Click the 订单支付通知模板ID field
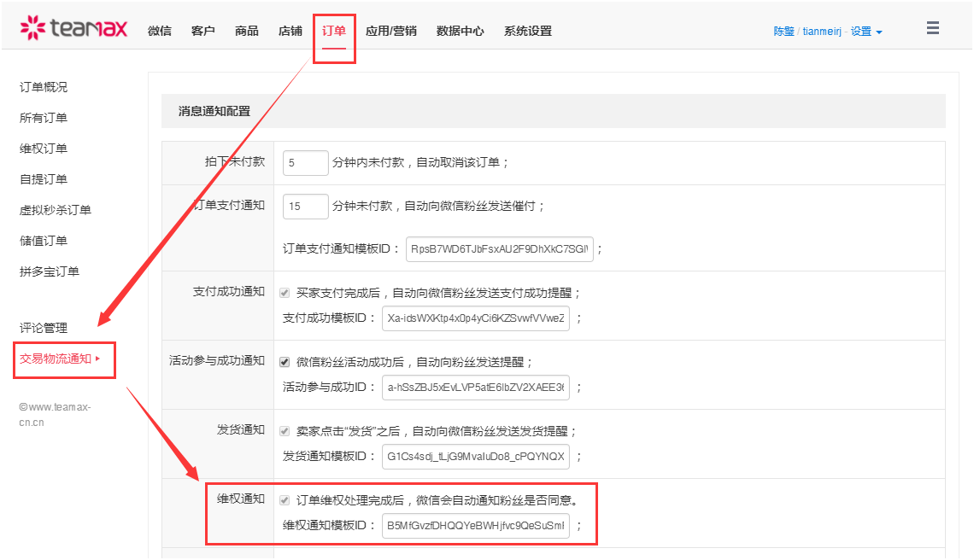974x560 pixels. tap(499, 249)
